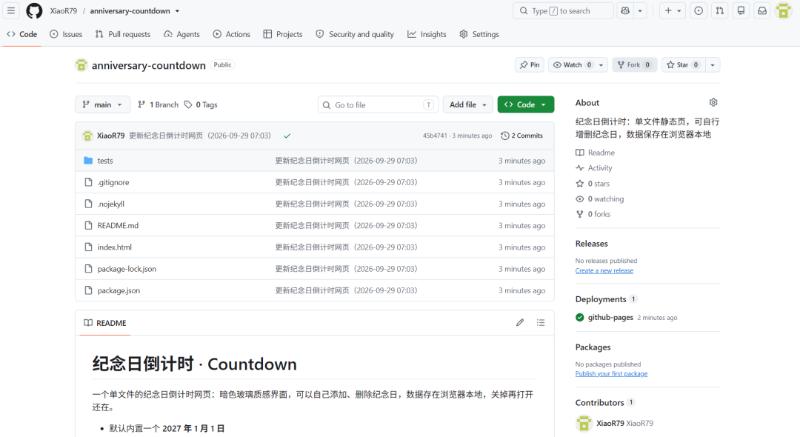Switch to the Issues tab
800x437 pixels.
(66, 34)
